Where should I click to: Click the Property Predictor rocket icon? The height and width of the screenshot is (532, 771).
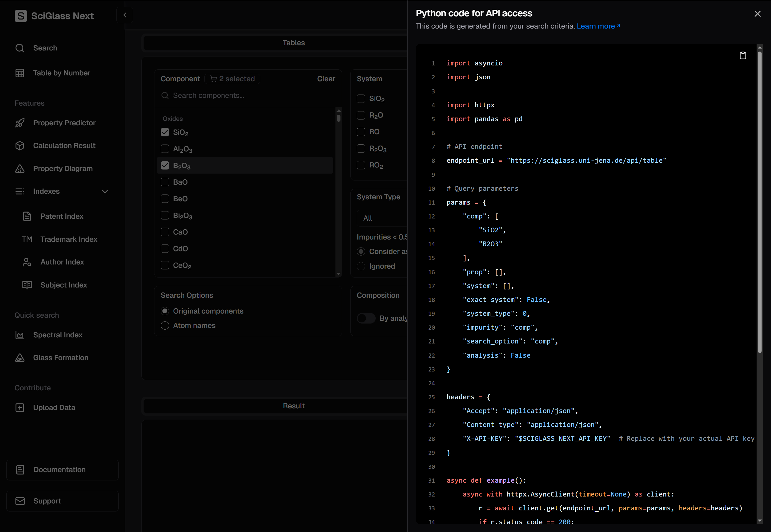[20, 123]
